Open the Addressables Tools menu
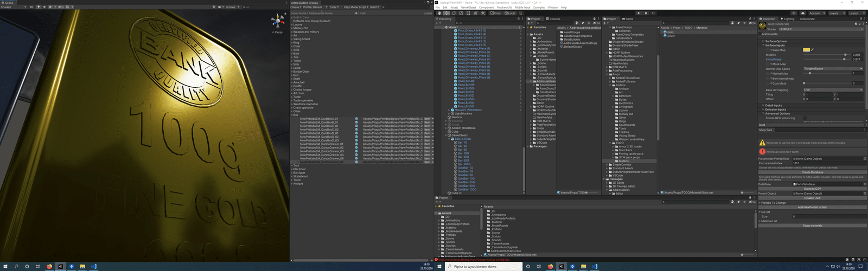Viewport: 868px width, 271px height. 334,7
